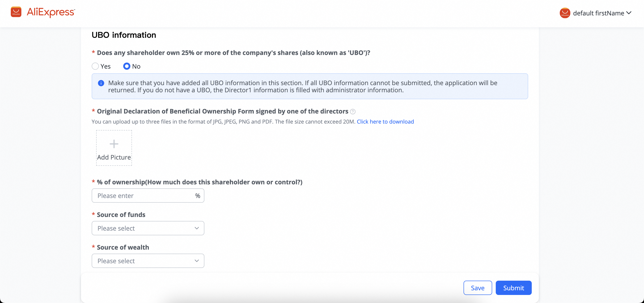Click the AliExpress shopping bag logo icon

[x=16, y=12]
